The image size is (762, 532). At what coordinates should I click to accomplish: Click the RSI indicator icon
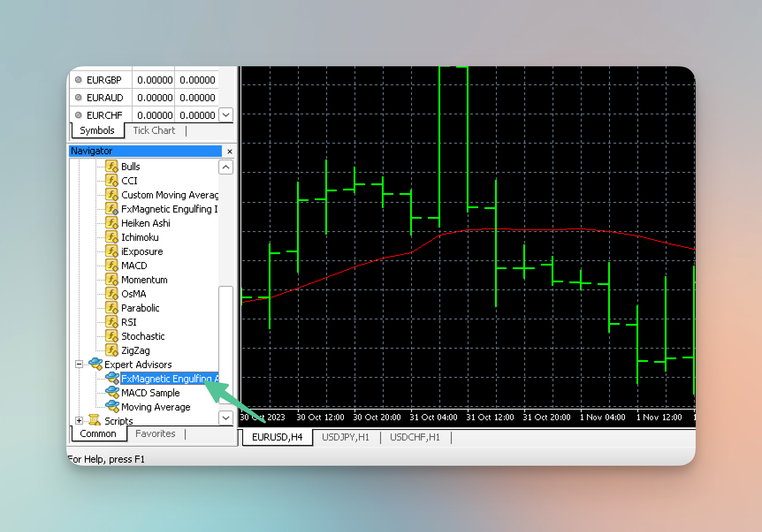pos(111,322)
